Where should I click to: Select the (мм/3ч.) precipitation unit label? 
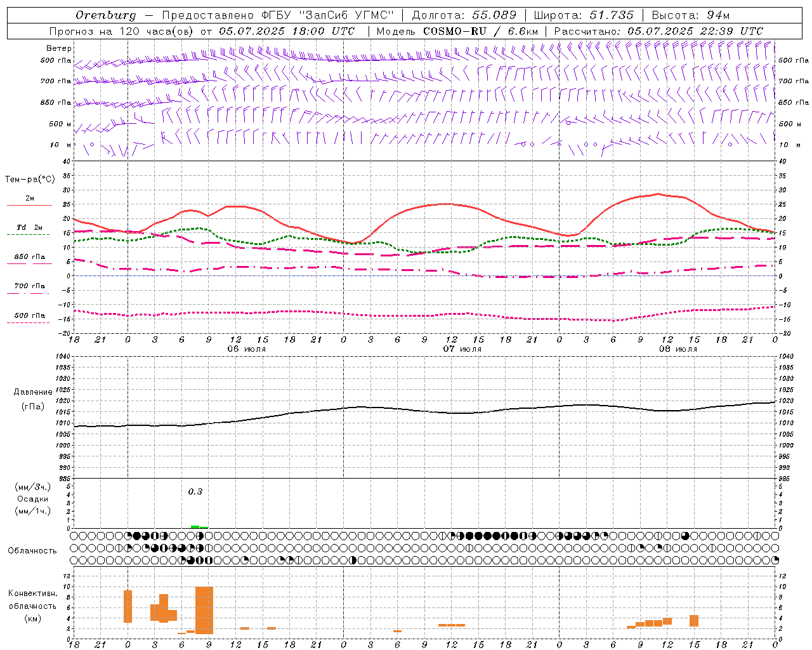33,487
